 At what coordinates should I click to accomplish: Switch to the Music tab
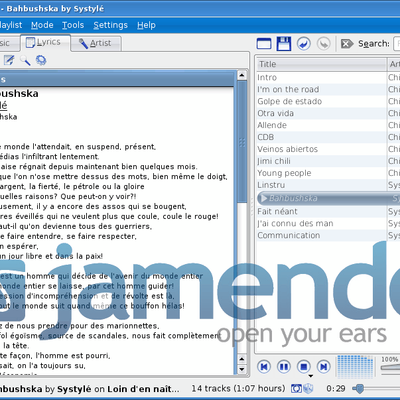9,43
